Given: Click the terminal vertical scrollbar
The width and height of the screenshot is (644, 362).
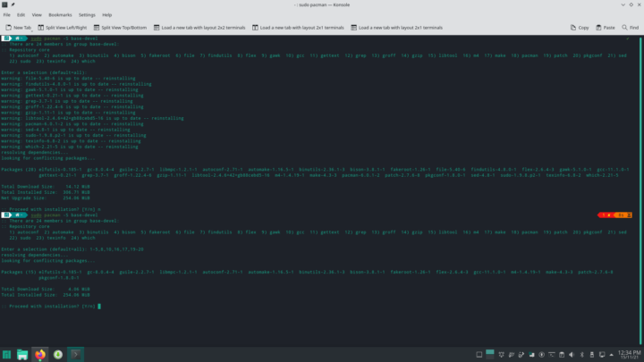Looking at the screenshot, I should pos(640,190).
